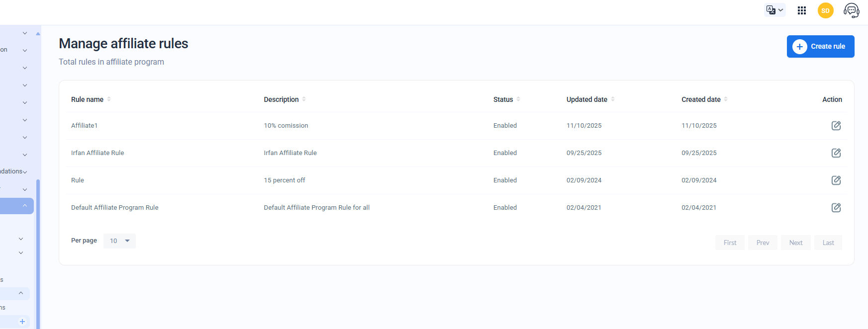This screenshot has height=329, width=868.
Task: Sort rules by Status column
Action: [518, 99]
